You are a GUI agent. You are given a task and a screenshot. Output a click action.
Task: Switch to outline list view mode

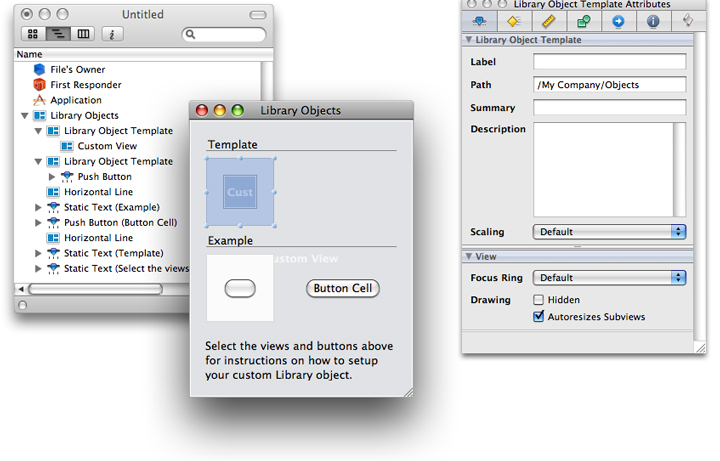[58, 34]
